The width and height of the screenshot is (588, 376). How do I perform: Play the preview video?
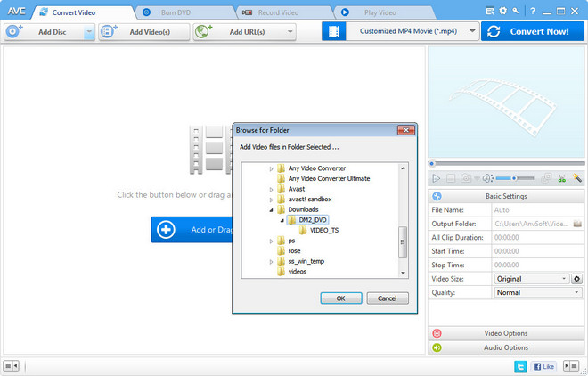437,178
